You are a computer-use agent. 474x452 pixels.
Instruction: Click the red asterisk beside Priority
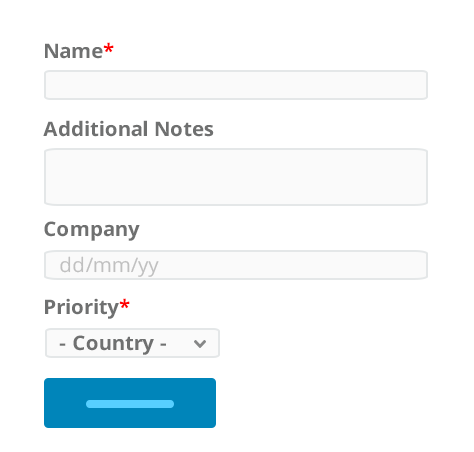124,304
